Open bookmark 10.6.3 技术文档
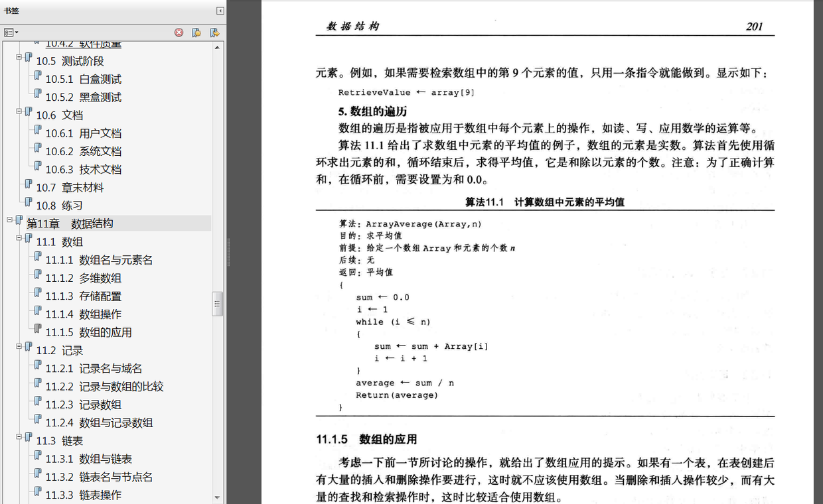This screenshot has height=504, width=823. (x=83, y=169)
